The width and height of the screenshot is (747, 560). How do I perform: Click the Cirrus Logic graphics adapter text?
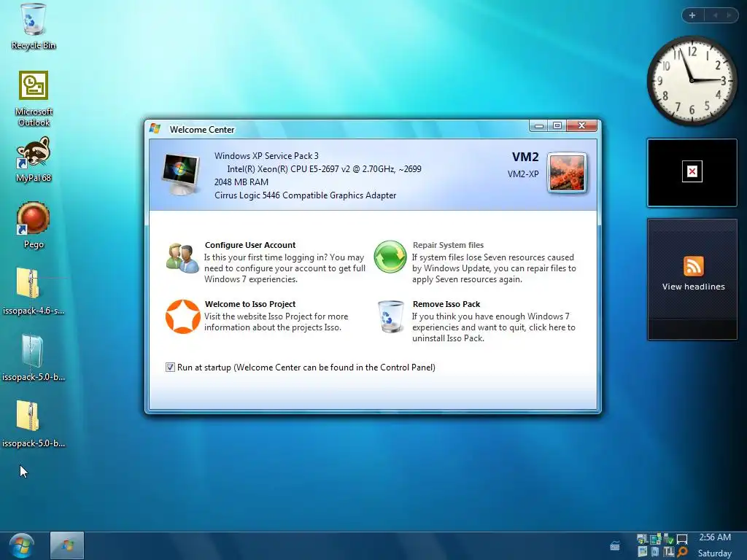click(305, 195)
